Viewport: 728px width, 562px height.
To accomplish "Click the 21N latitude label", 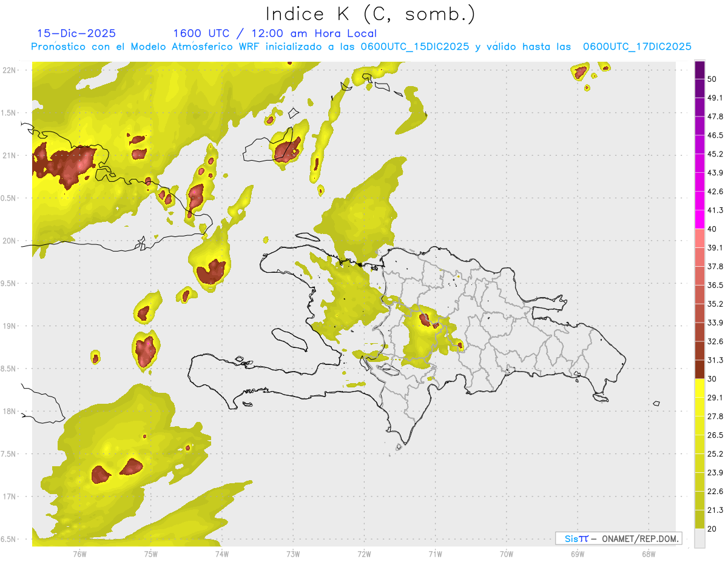I will (9, 155).
